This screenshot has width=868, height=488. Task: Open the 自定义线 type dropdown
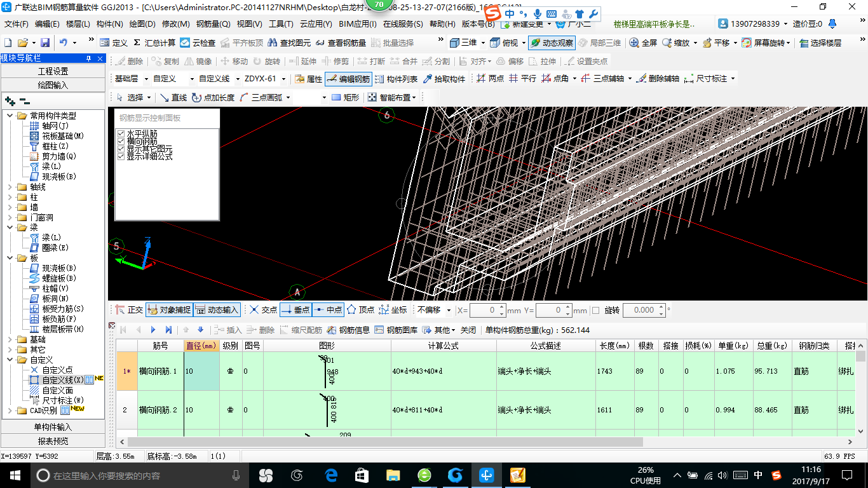coord(236,79)
